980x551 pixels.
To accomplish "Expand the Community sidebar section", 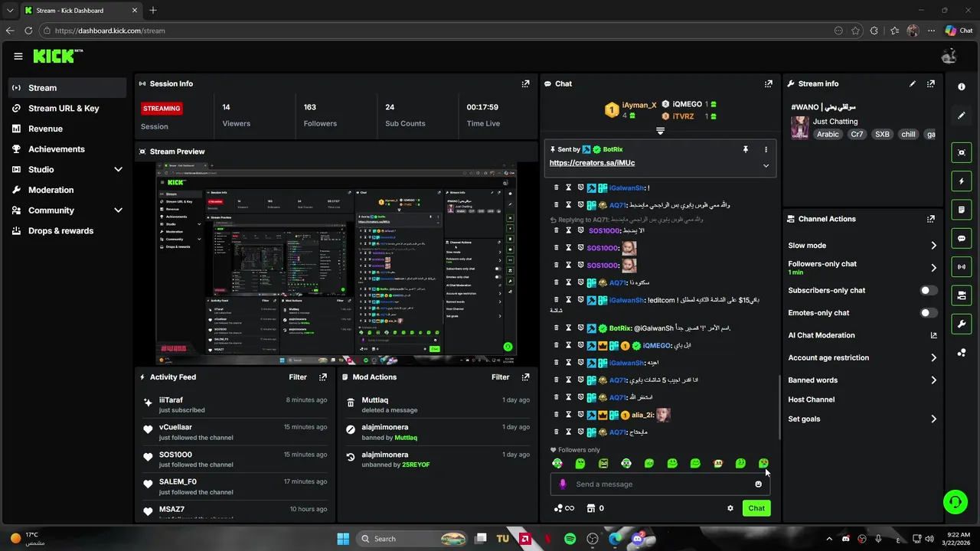I will [118, 210].
